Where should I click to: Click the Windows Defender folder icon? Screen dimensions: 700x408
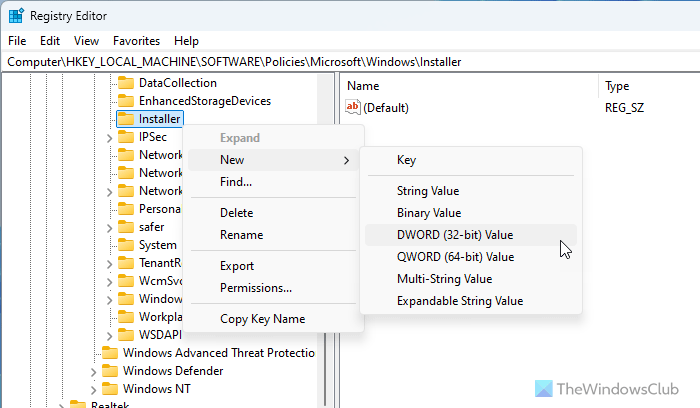pyautogui.click(x=109, y=371)
